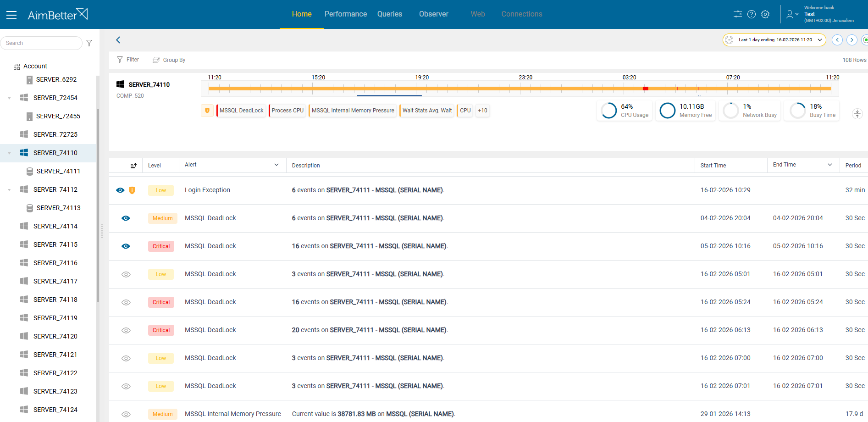Click the sidebar search filter funnel icon
This screenshot has height=422, width=868.
[89, 43]
